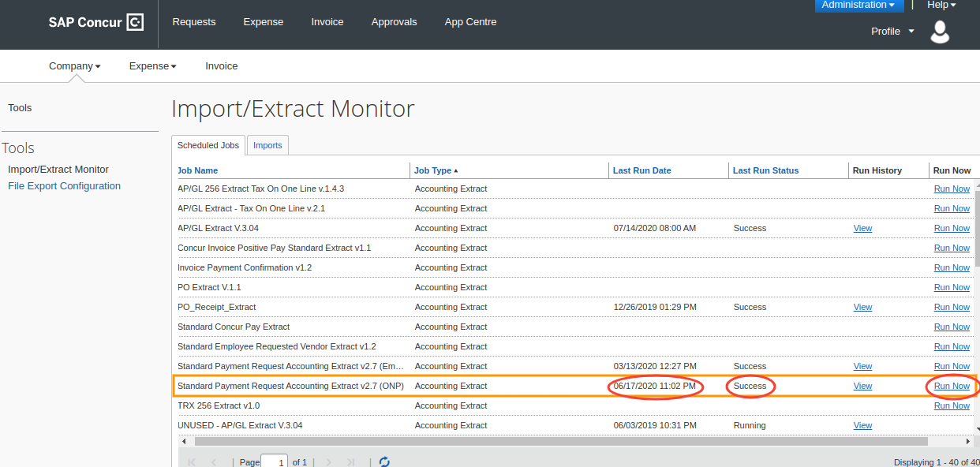Switch to the Scheduled Jobs tab

(208, 145)
